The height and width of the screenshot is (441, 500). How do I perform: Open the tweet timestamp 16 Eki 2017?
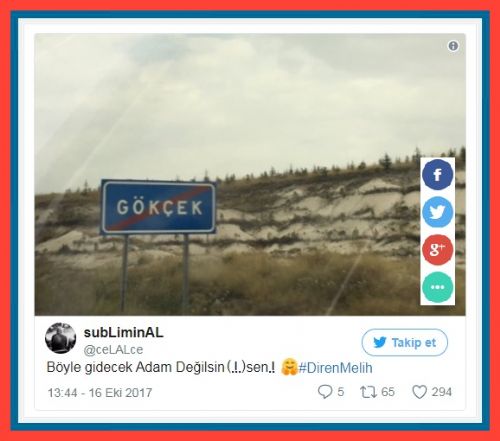click(x=100, y=393)
